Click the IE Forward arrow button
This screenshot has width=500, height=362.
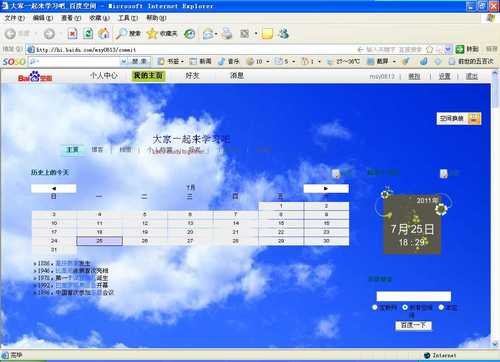(49, 34)
